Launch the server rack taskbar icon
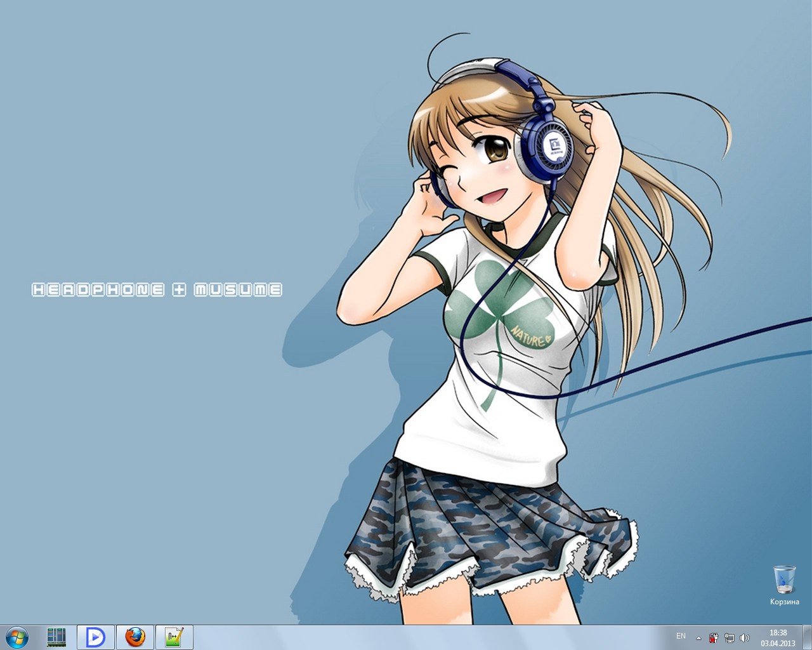This screenshot has width=812, height=650. click(56, 637)
